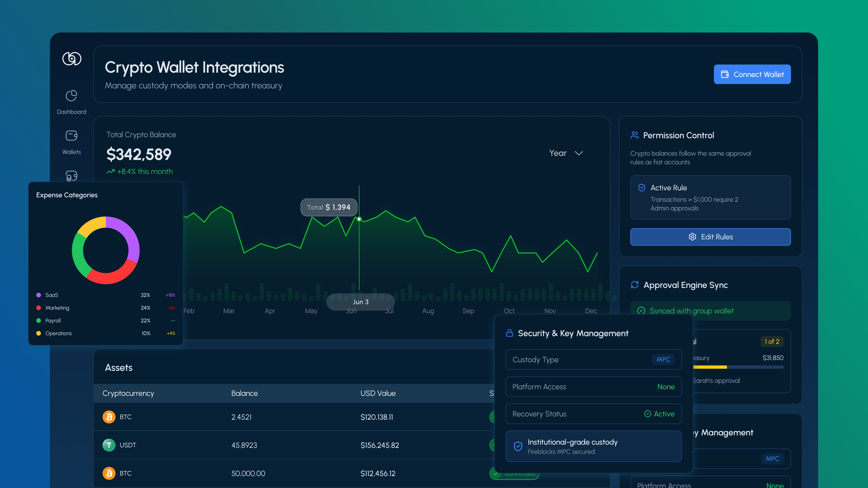The image size is (868, 488).
Task: Click the Platform Access row
Action: point(593,387)
